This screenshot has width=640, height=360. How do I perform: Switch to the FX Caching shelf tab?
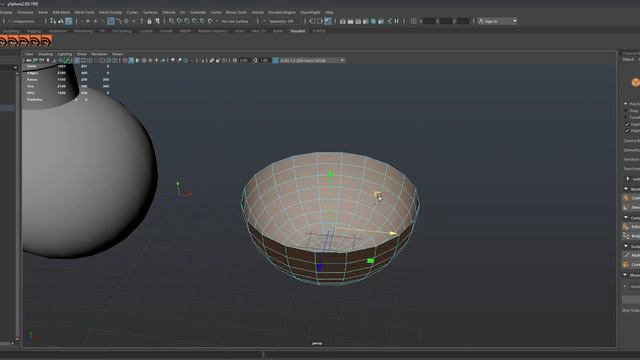(x=122, y=31)
